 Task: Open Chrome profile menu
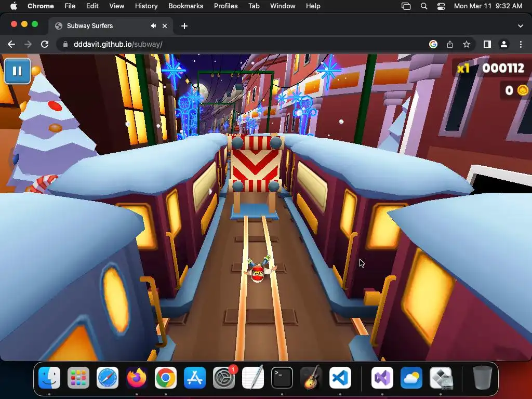504,44
